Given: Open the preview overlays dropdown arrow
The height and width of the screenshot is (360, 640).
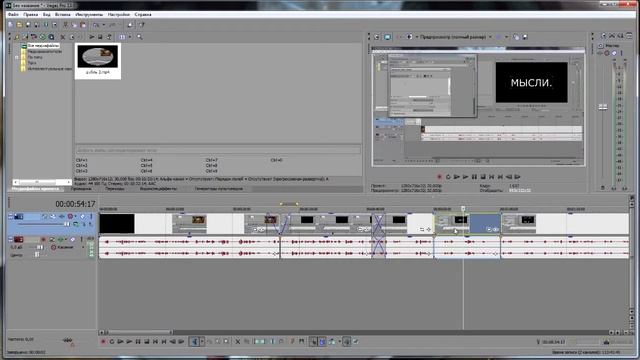Looking at the screenshot, I should click(x=506, y=37).
